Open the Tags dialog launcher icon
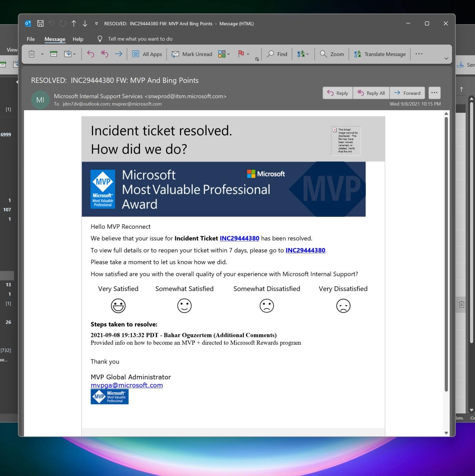475x476 pixels. [x=257, y=59]
